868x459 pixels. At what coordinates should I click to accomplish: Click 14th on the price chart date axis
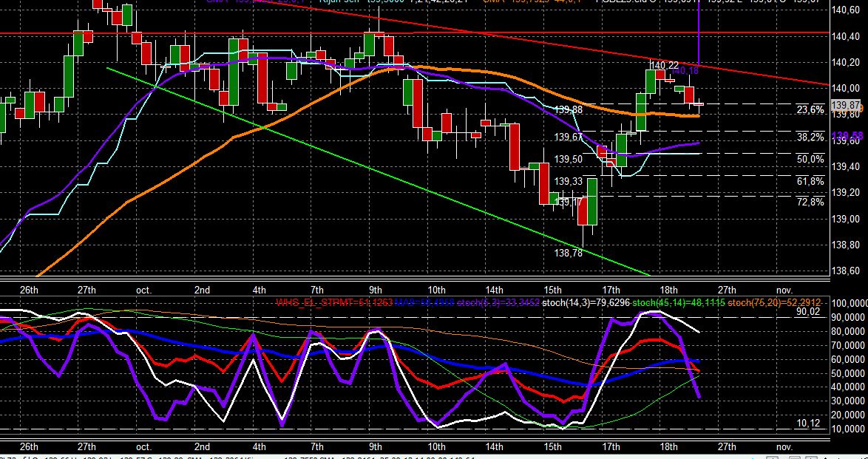tap(495, 290)
